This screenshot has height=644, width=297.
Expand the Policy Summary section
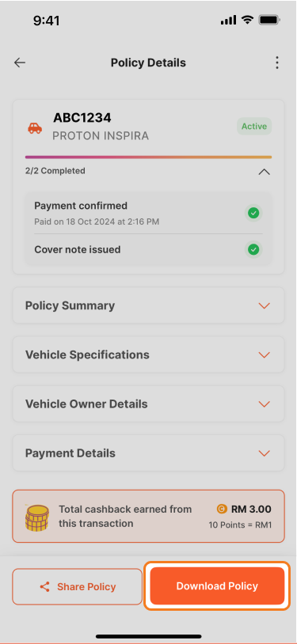coord(149,305)
